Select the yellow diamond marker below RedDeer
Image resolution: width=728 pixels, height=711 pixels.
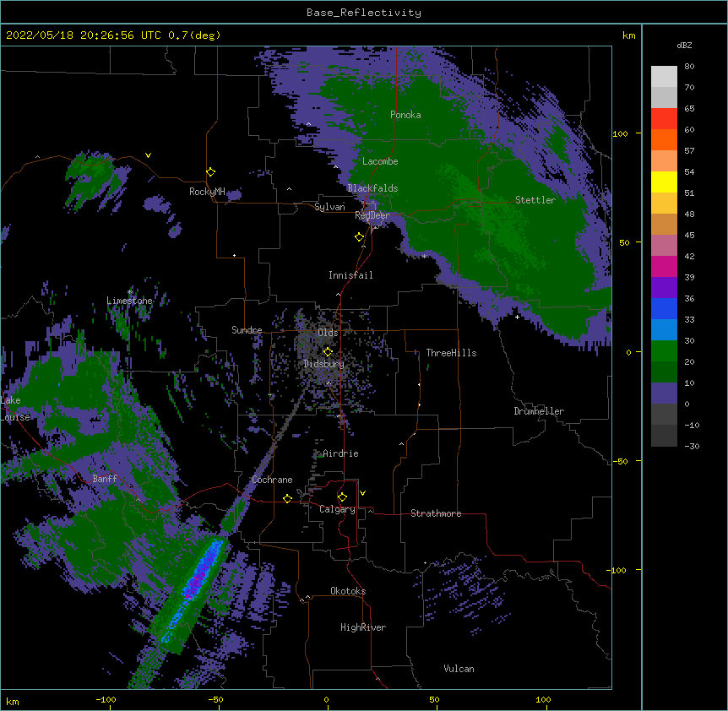click(359, 237)
